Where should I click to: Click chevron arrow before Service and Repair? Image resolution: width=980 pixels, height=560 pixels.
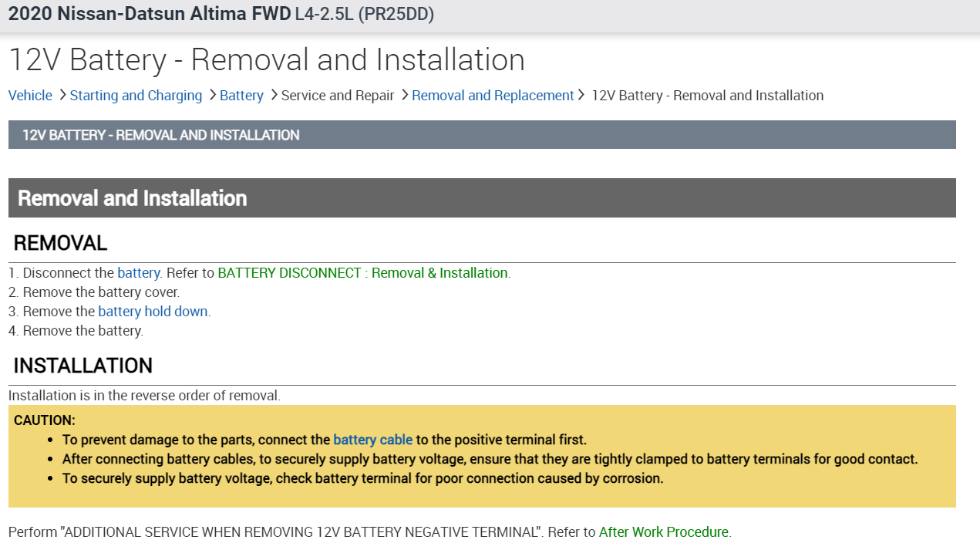coord(273,95)
